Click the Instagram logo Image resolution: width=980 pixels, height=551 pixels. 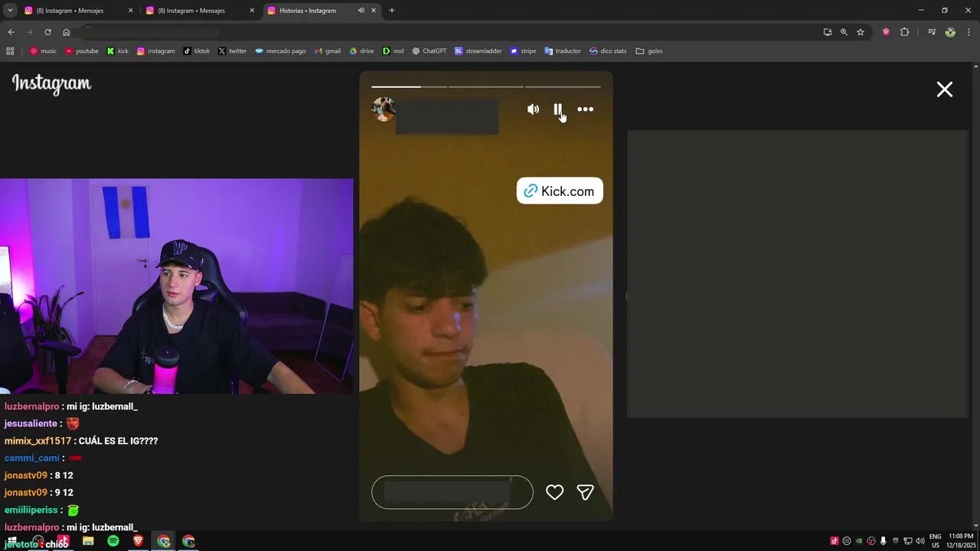click(x=51, y=84)
